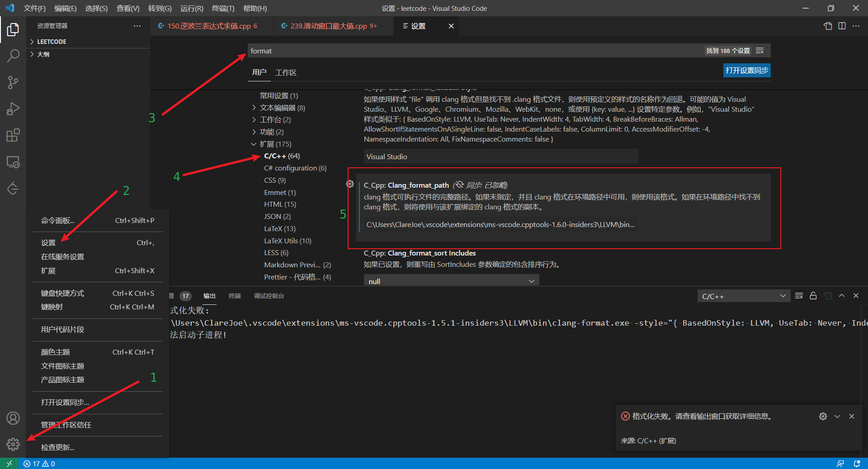Select the 工作区 settings scope tab
The image size is (868, 469).
point(286,72)
